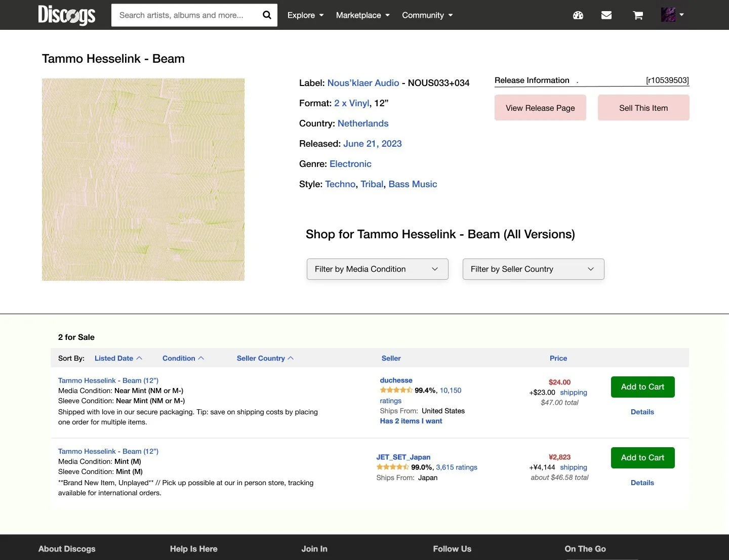Image resolution: width=729 pixels, height=560 pixels.
Task: Sort listings by Condition
Action: (183, 358)
